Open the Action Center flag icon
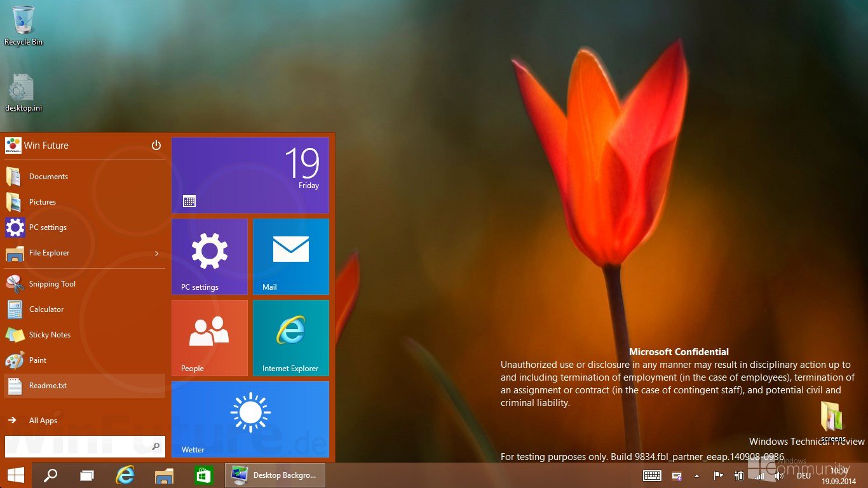Screen dimensions: 868x488 [x=719, y=475]
